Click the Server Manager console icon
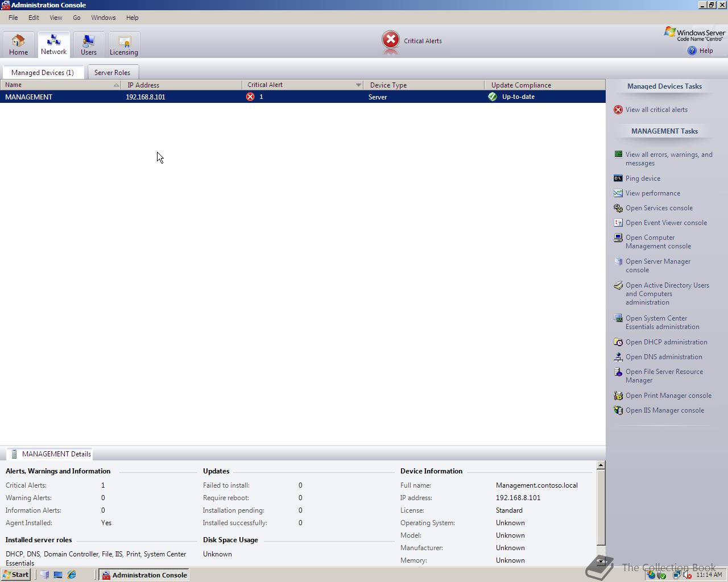 click(x=618, y=262)
